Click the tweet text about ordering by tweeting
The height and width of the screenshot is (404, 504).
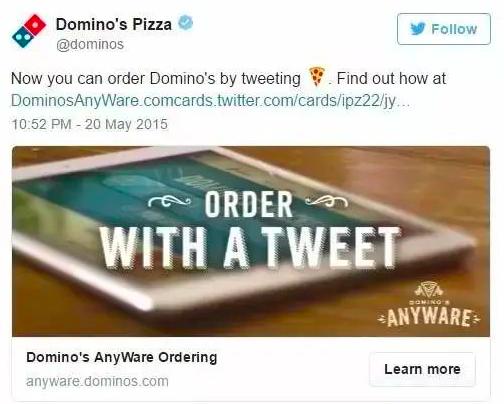[228, 79]
